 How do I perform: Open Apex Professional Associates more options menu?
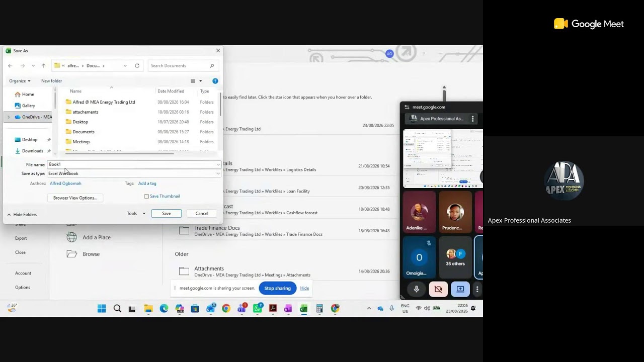472,119
